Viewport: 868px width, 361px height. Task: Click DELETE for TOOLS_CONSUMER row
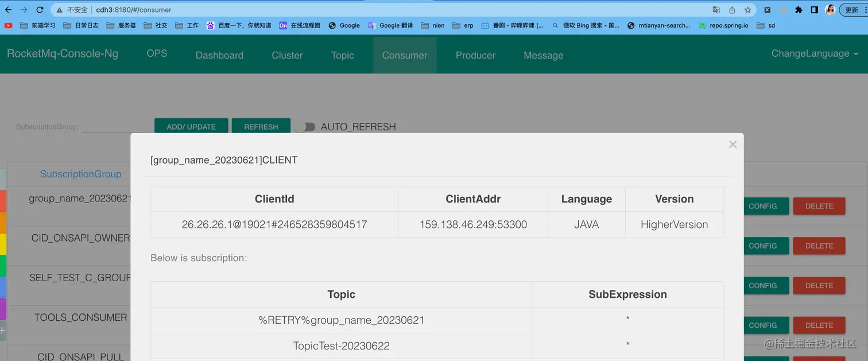[x=819, y=325]
